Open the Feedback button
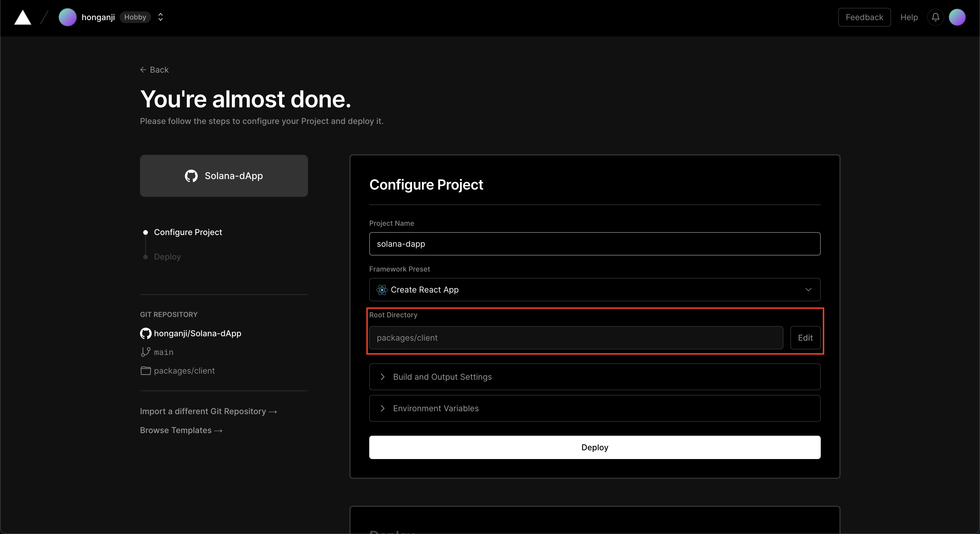The width and height of the screenshot is (980, 534). 864,17
